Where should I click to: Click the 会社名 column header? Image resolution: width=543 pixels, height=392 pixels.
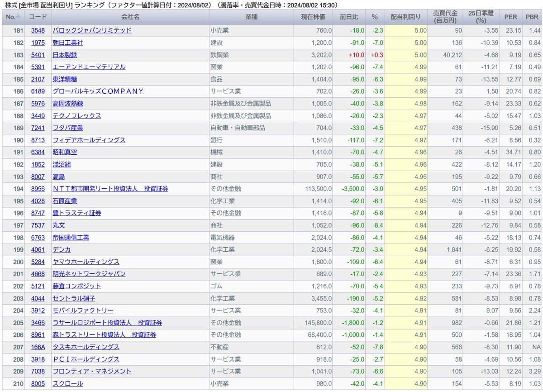[x=130, y=17]
